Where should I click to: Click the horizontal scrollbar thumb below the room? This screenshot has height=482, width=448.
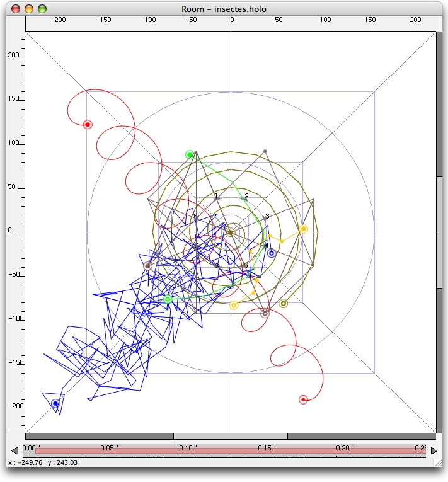[x=230, y=436]
